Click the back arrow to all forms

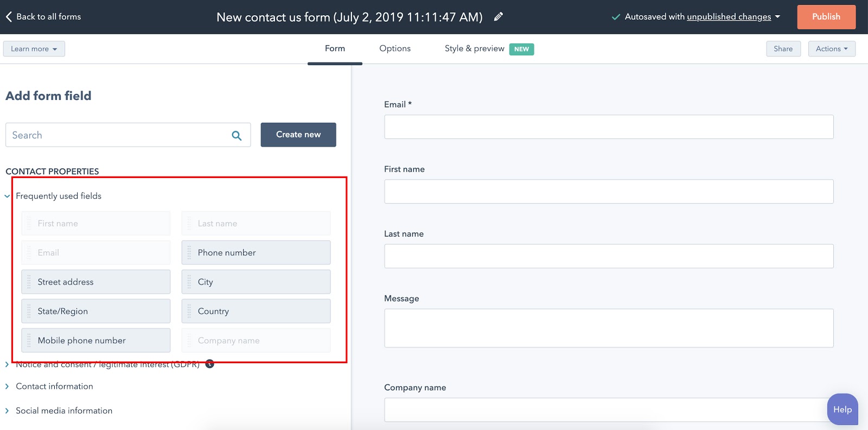9,17
